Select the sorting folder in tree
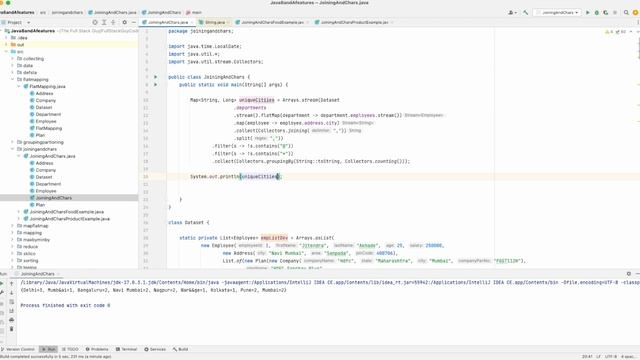The width and height of the screenshot is (640, 360). (30, 260)
